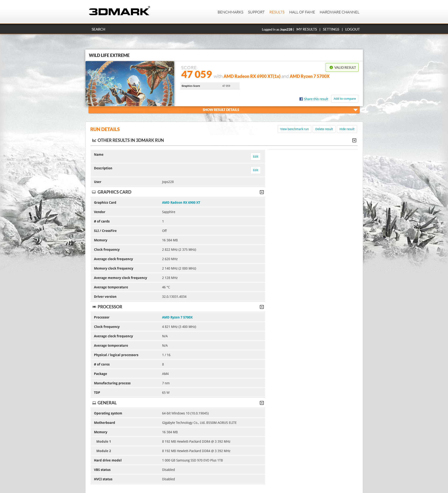This screenshot has height=493, width=448.
Task: Expand Other Results in 3DMark Run section
Action: click(354, 140)
